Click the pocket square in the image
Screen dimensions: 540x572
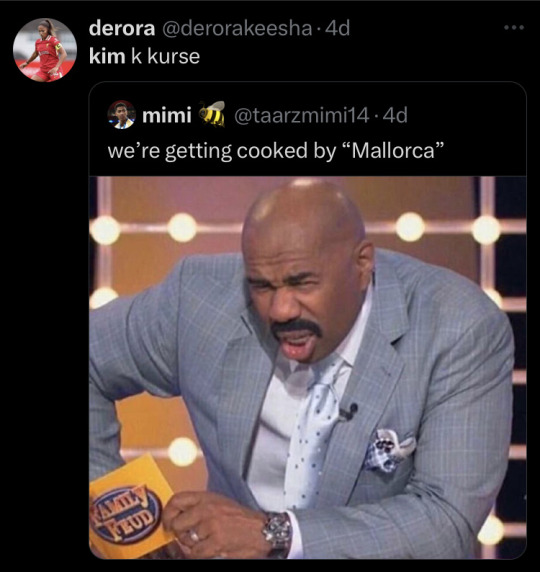[x=389, y=450]
